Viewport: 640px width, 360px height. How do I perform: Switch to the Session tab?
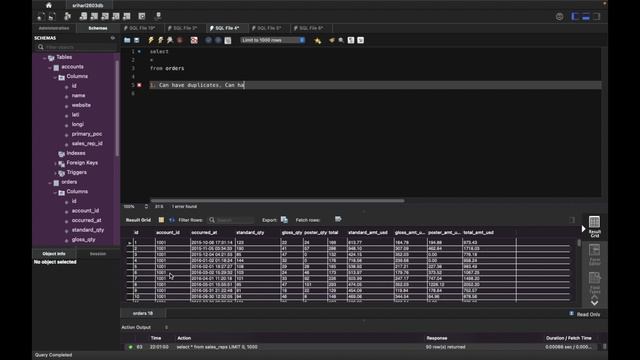pyautogui.click(x=98, y=253)
